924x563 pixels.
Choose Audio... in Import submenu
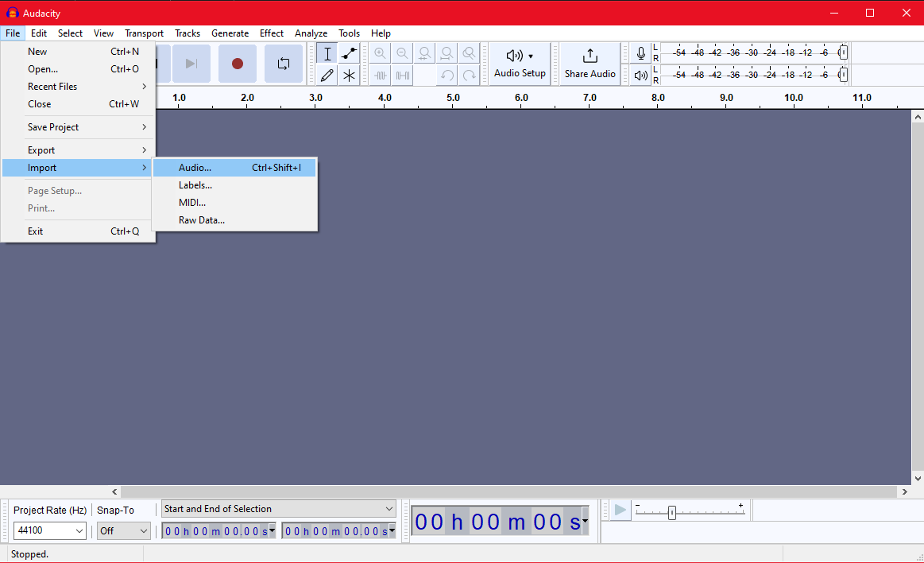[x=234, y=168]
